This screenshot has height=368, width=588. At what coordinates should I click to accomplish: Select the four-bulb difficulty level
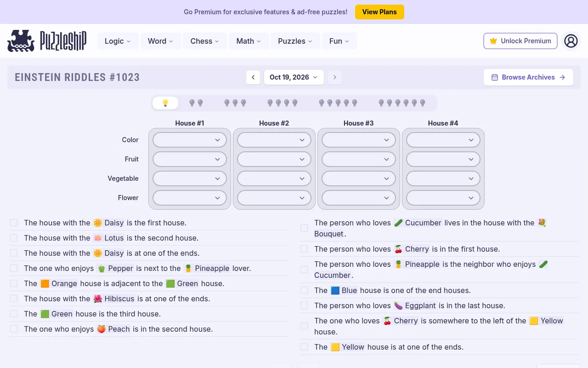tap(283, 103)
